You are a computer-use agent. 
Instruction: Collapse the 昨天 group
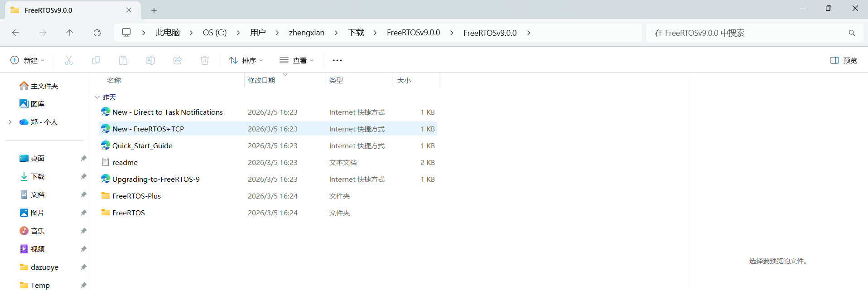click(x=97, y=97)
